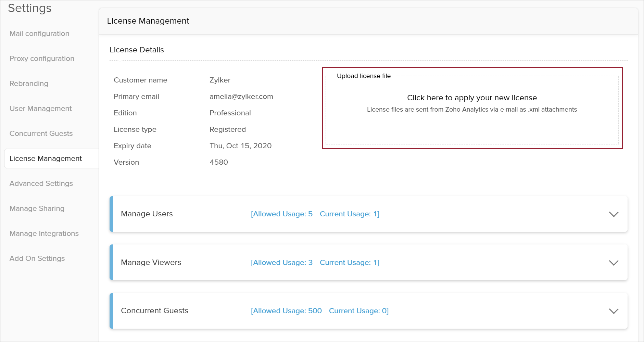Open Advanced Settings
This screenshot has width=644, height=342.
(41, 183)
